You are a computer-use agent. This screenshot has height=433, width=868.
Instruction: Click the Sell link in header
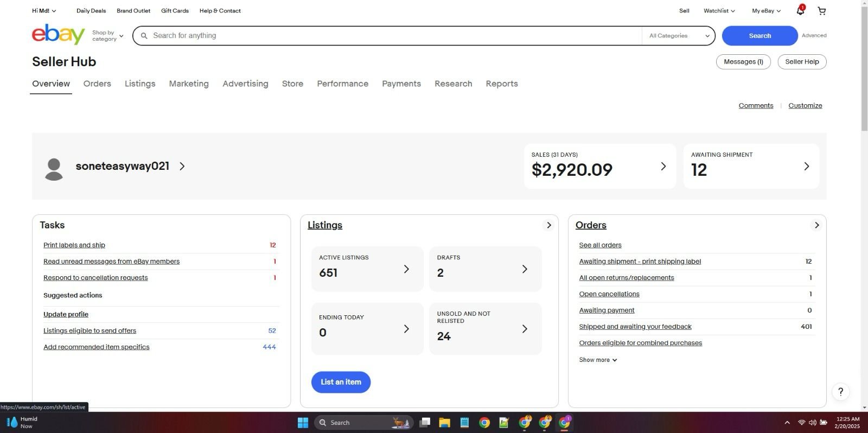(x=684, y=11)
